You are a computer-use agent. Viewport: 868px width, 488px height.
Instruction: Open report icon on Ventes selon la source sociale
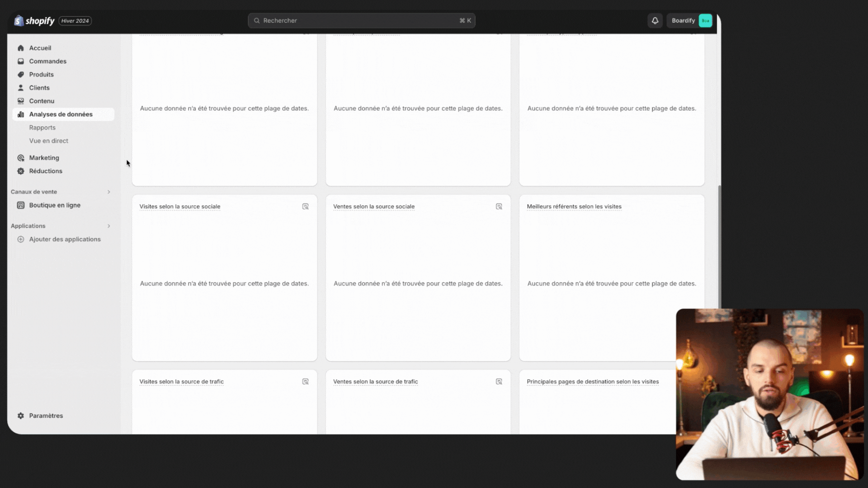499,206
